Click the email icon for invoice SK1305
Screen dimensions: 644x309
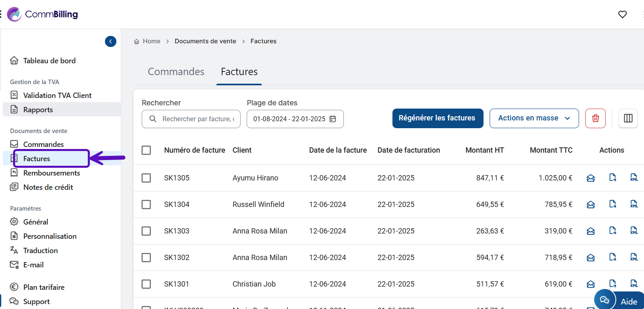(591, 178)
